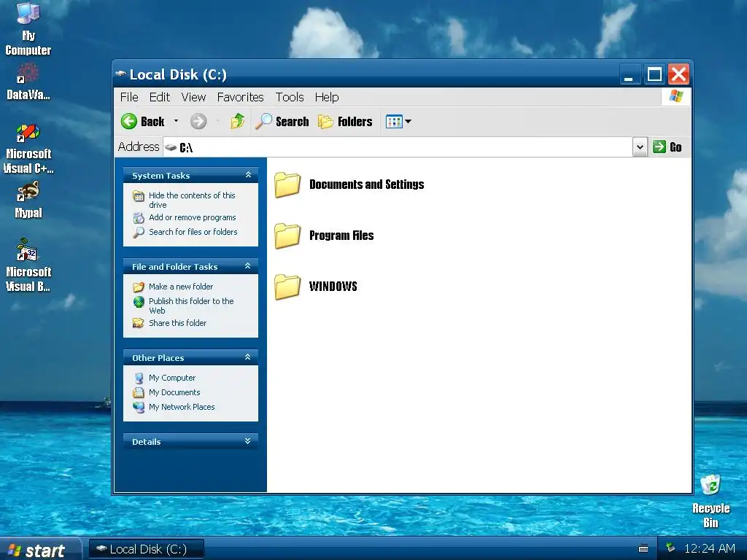Open the Favorites menu
747x560 pixels.
click(x=240, y=97)
